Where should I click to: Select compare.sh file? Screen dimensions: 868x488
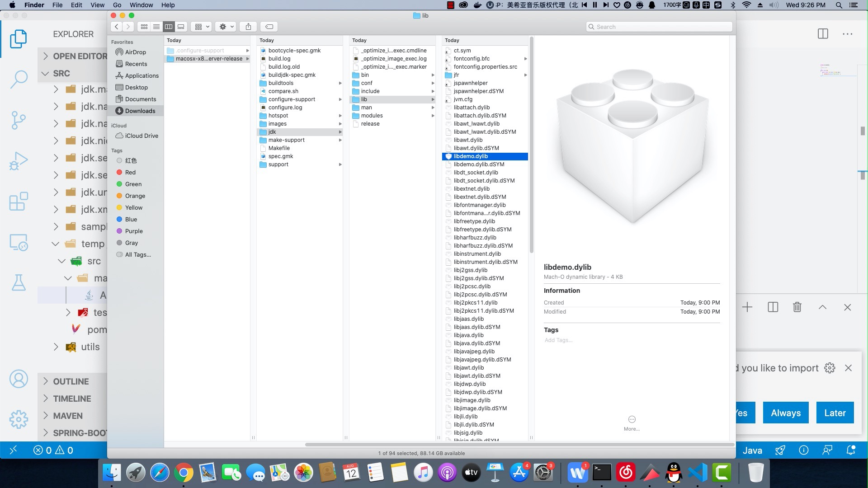(x=283, y=91)
